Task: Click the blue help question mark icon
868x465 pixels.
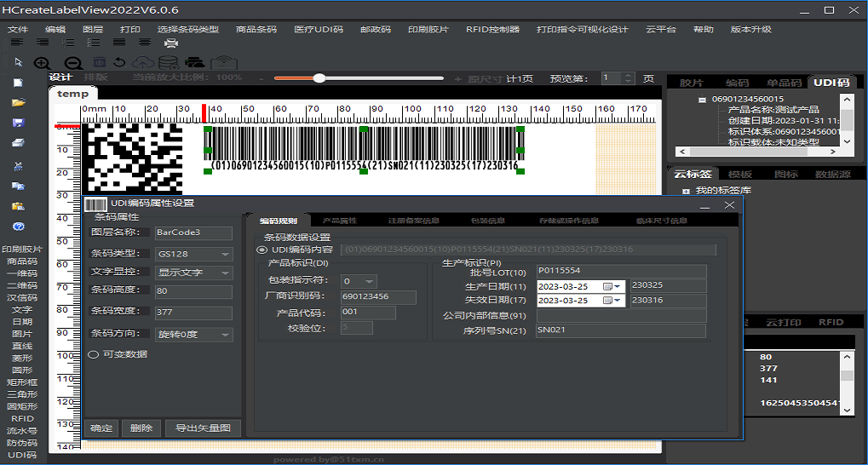Action: click(18, 227)
